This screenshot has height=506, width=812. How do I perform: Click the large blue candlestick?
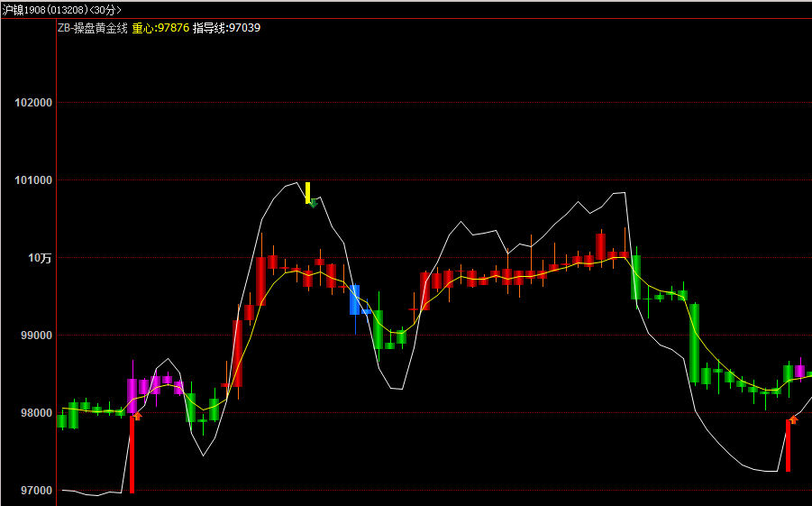(x=355, y=299)
